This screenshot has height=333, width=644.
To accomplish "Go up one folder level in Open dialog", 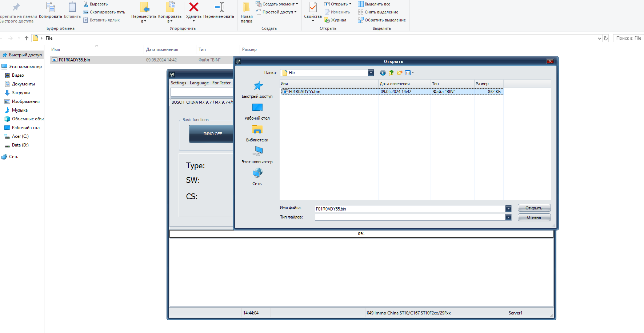I will click(x=391, y=73).
